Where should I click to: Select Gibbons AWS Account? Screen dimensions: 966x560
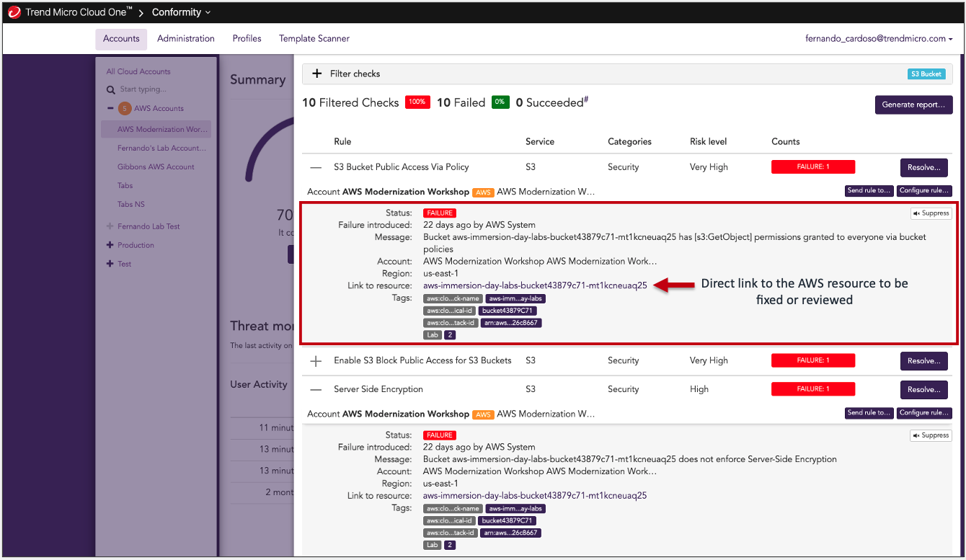pos(156,167)
